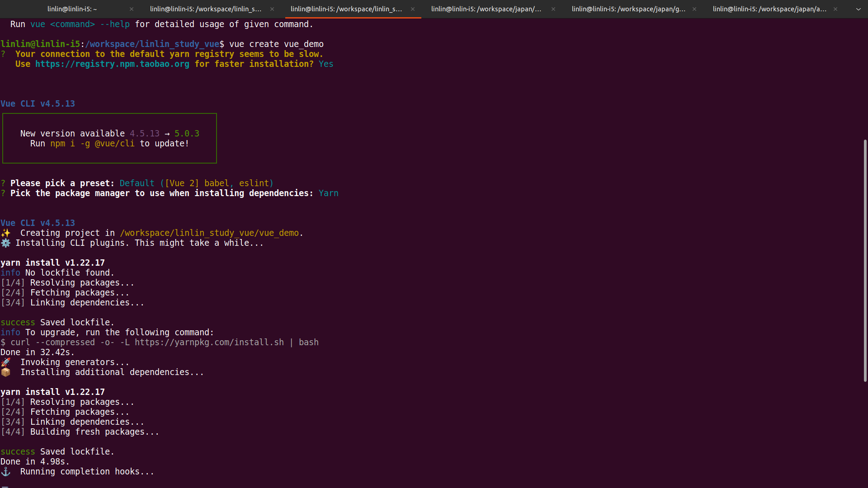Screen dimensions: 868x488
Task: Close the active linlin_s... terminal tab
Action: 413,9
